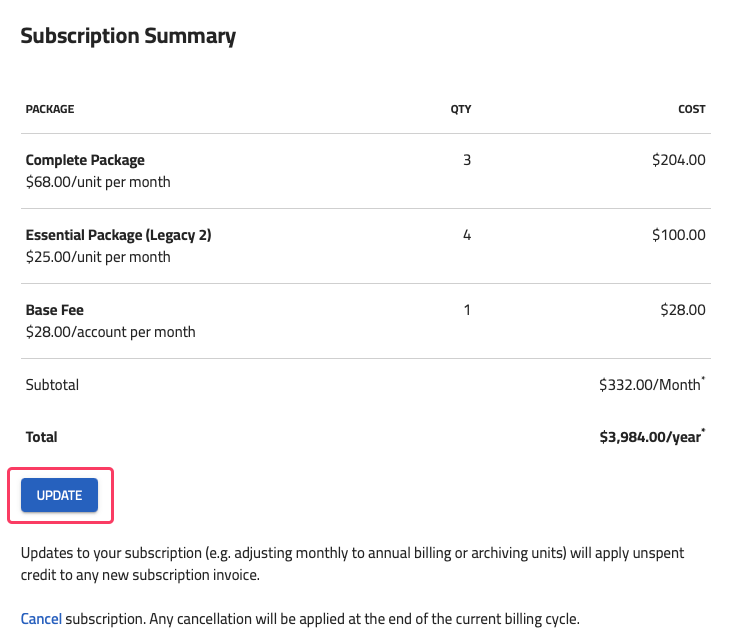Click the Essential Package quantity value 4
Screen dimensions: 734x637
467,235
